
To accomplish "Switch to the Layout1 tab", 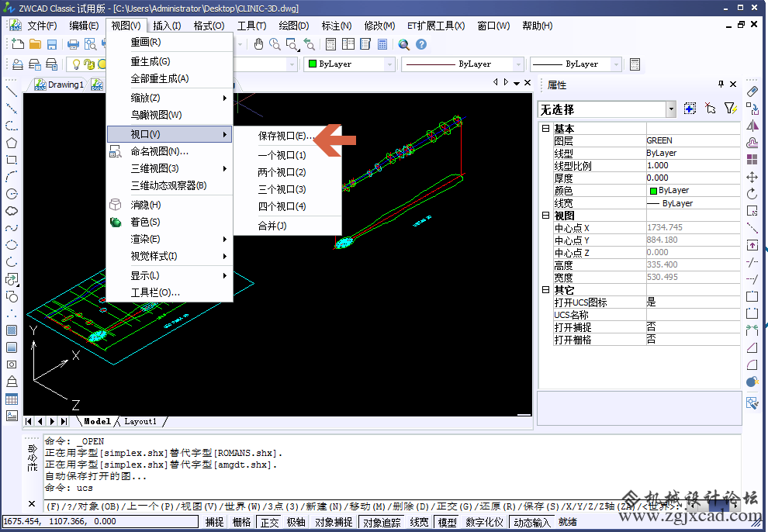I will [x=140, y=421].
